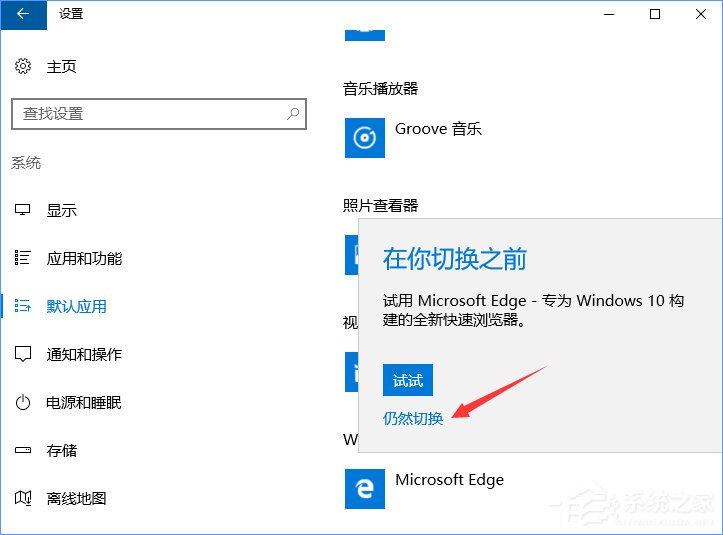Open the 应用和功能 settings page
The image size is (723, 535).
pos(84,258)
